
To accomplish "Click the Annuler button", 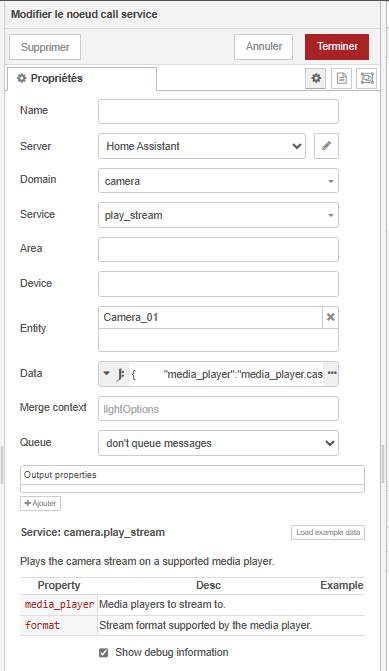I will pyautogui.click(x=264, y=47).
